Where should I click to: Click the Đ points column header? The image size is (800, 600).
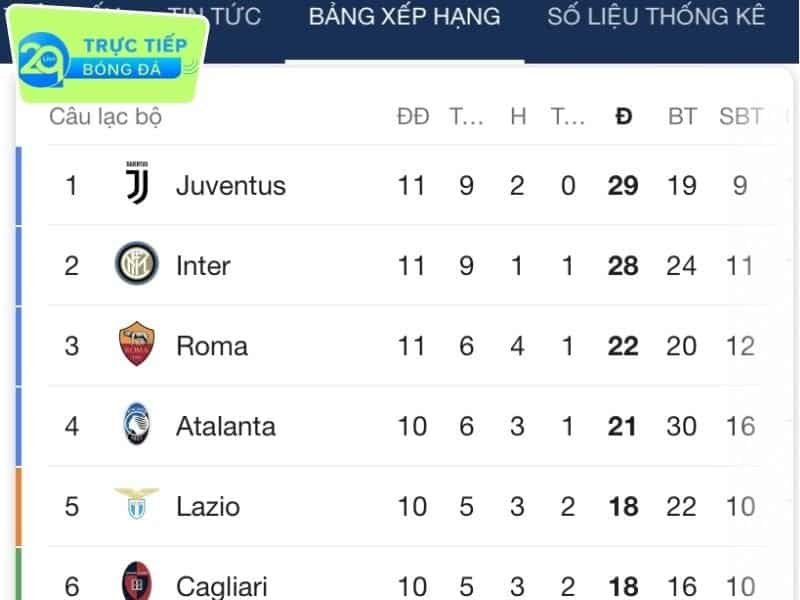click(x=623, y=116)
